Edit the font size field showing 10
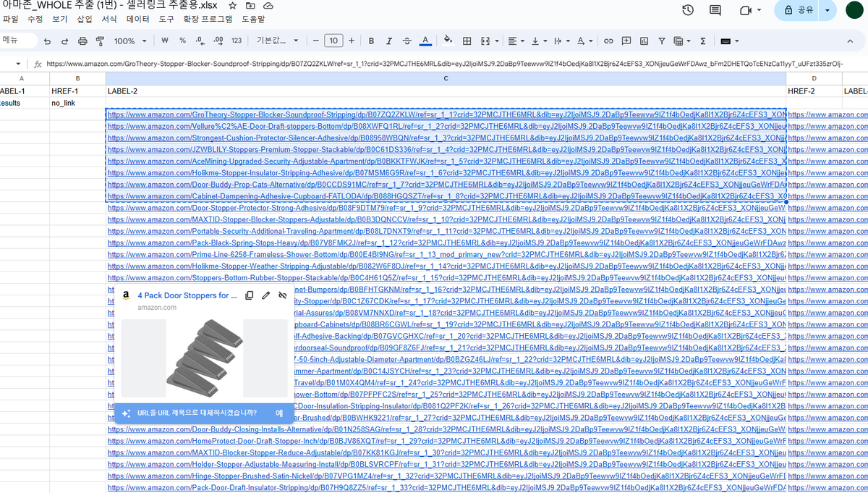Image resolution: width=868 pixels, height=493 pixels. (333, 41)
